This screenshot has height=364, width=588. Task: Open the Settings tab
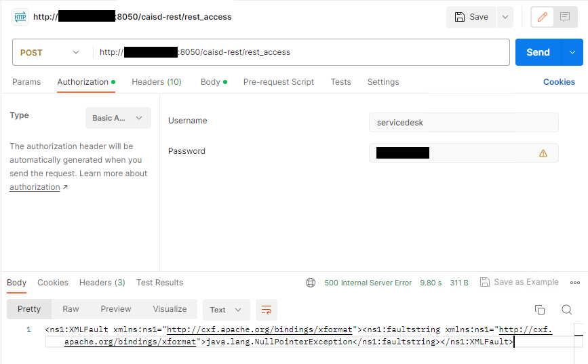383,82
